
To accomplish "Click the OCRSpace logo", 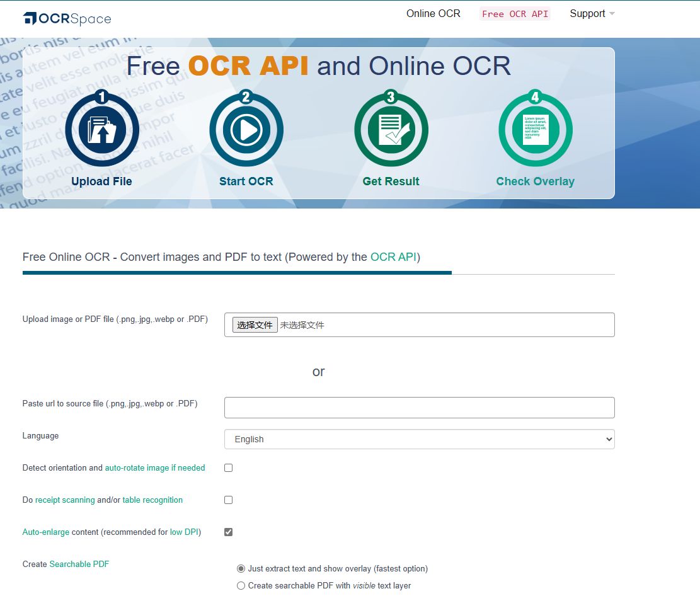I will [x=67, y=18].
